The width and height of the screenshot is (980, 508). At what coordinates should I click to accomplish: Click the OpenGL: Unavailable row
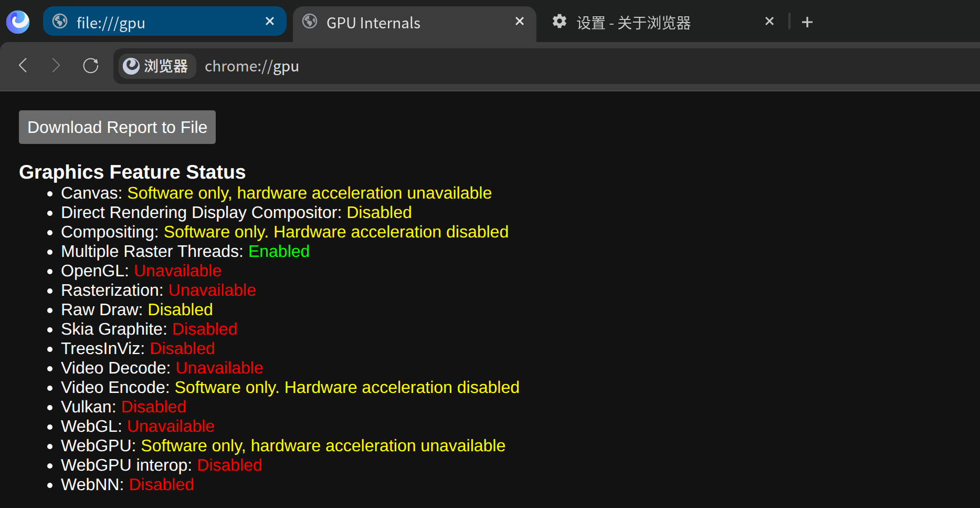tap(141, 271)
